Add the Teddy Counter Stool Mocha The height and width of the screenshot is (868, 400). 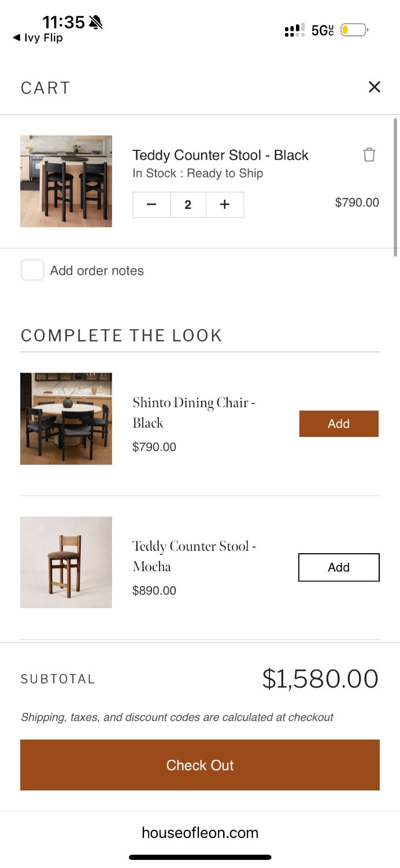[339, 567]
